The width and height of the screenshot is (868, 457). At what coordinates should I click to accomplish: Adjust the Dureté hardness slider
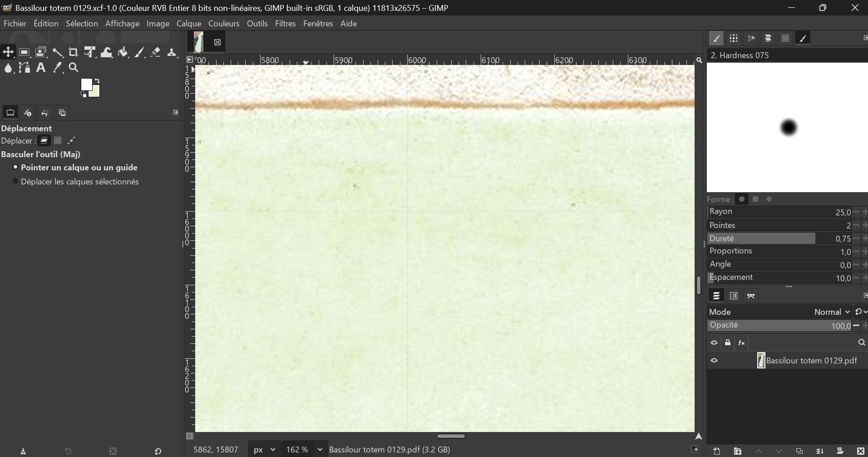point(779,238)
